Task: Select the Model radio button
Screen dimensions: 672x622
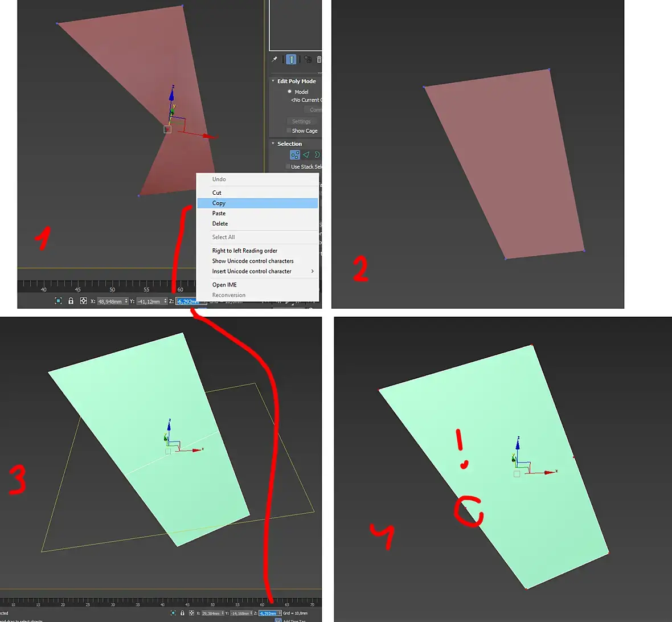Action: 289,91
